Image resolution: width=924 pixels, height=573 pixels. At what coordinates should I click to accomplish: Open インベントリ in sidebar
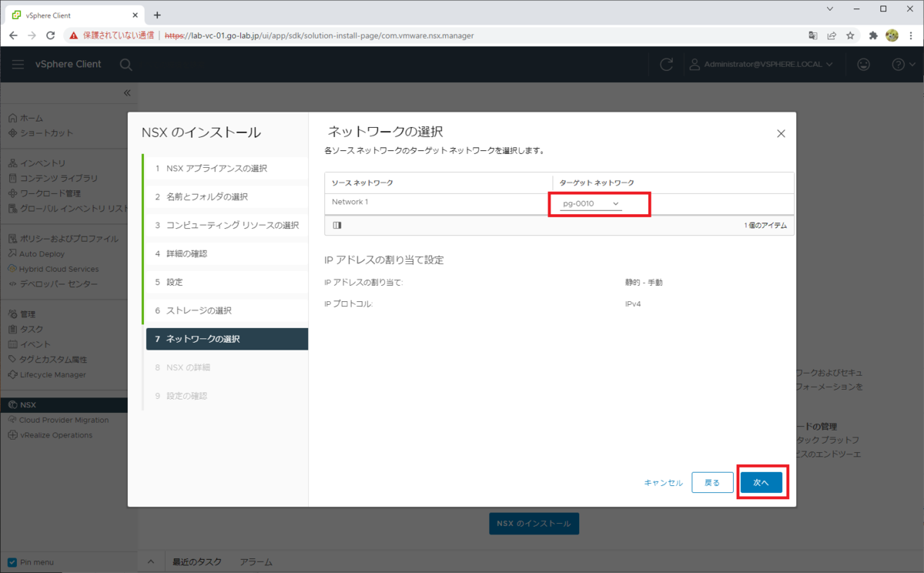37,163
